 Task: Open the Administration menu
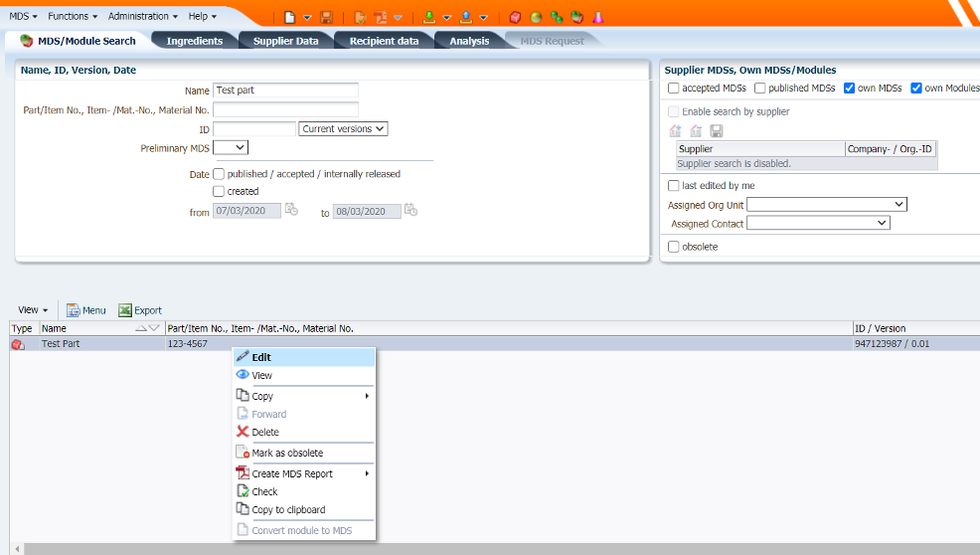[142, 16]
